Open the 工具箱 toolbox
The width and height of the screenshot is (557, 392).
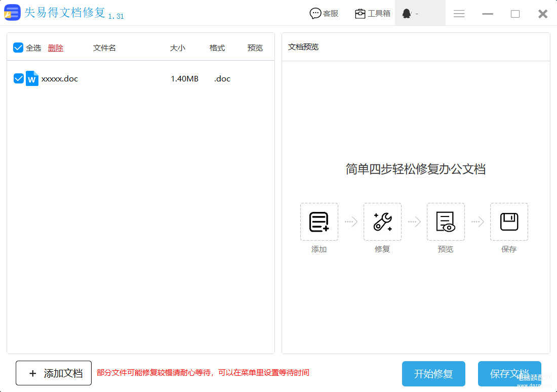point(373,14)
